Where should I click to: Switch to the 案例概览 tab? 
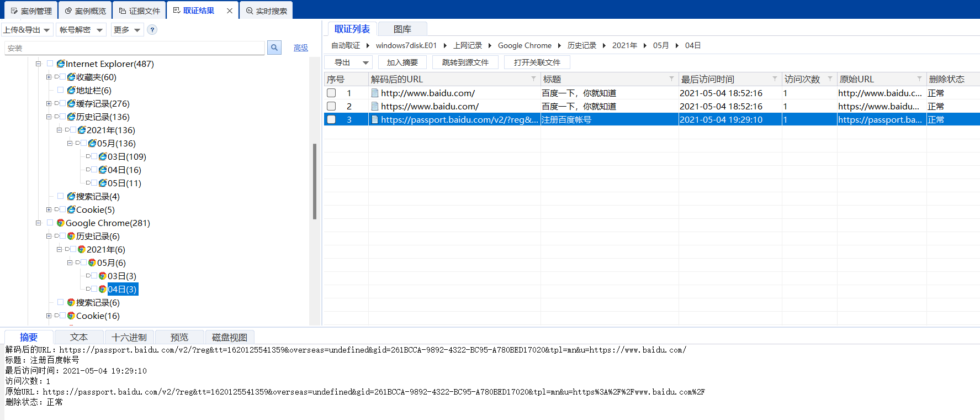(85, 11)
